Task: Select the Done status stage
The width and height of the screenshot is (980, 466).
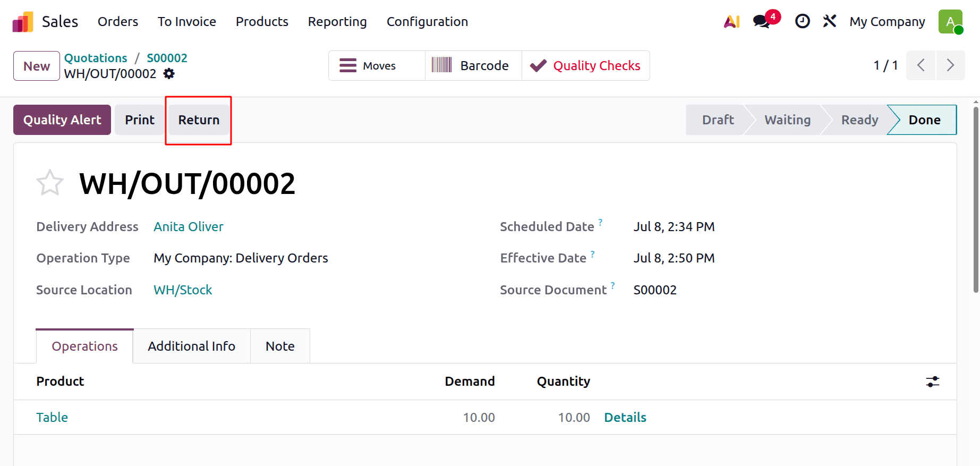Action: [924, 120]
